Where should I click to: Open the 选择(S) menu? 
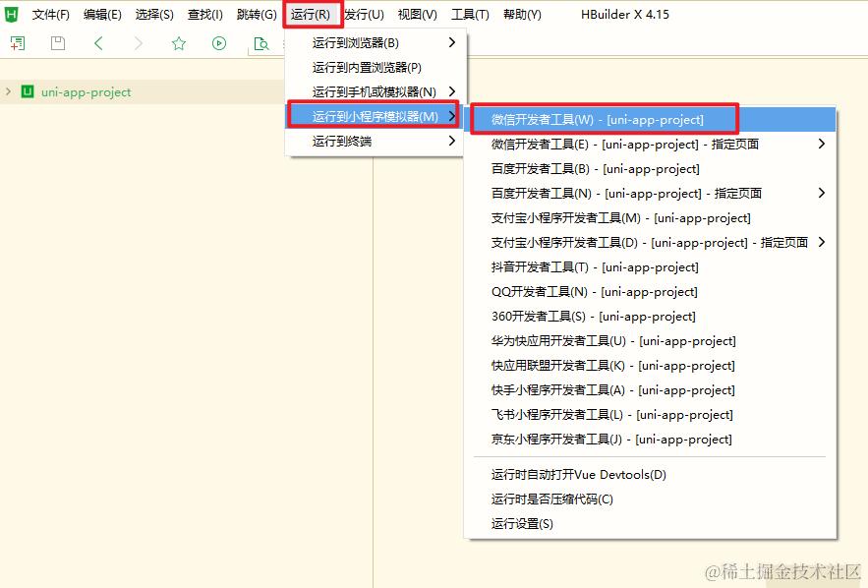click(x=154, y=15)
